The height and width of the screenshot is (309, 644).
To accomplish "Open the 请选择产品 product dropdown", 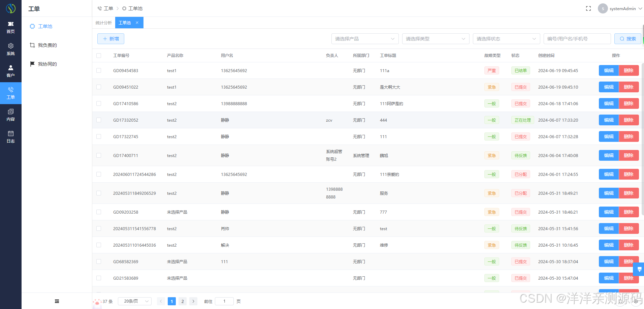I will coord(365,39).
